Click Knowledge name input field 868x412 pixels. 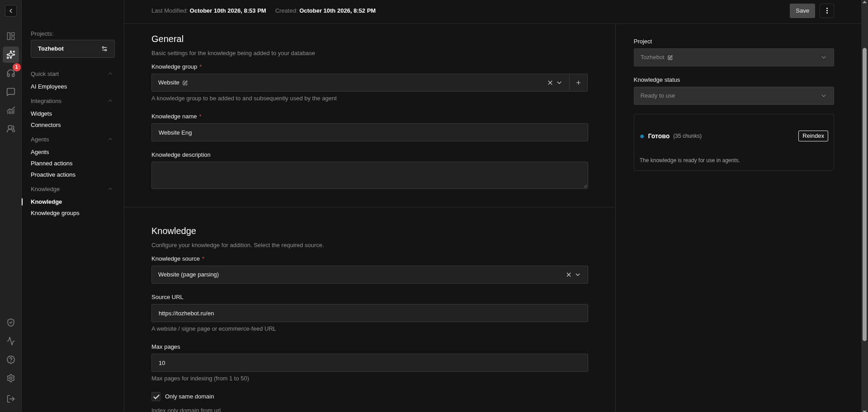pos(370,132)
